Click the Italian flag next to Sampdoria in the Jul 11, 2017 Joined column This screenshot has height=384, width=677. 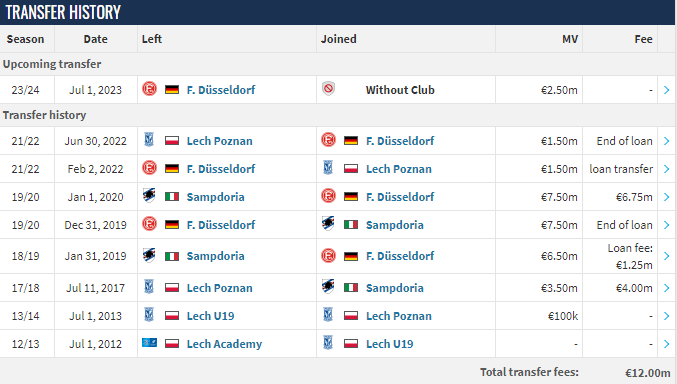click(x=351, y=288)
